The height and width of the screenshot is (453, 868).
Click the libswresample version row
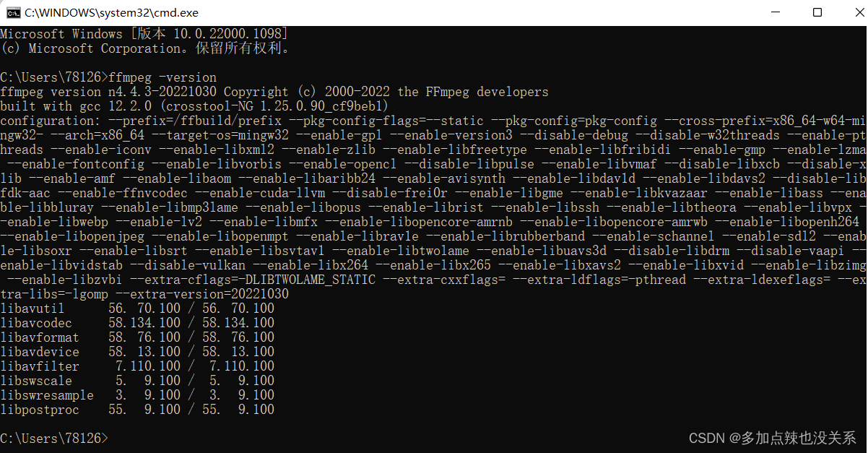(137, 394)
